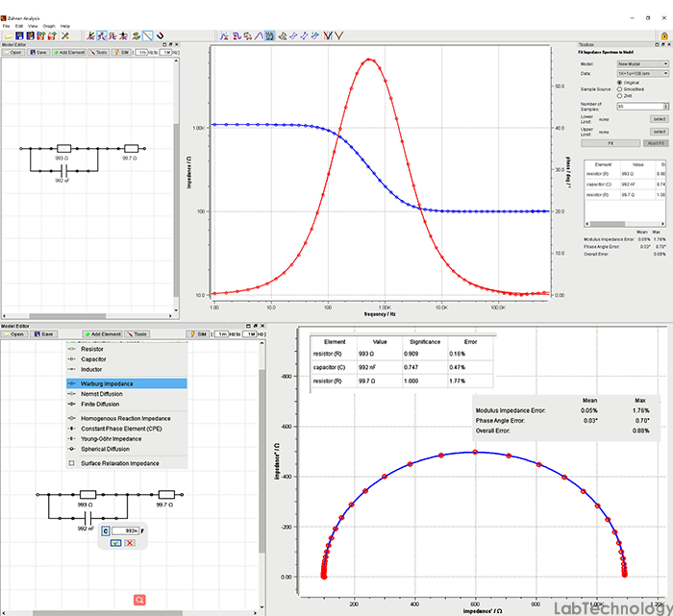Click the highlighted blue data points graph icon
This screenshot has width=673, height=616.
[x=102, y=36]
